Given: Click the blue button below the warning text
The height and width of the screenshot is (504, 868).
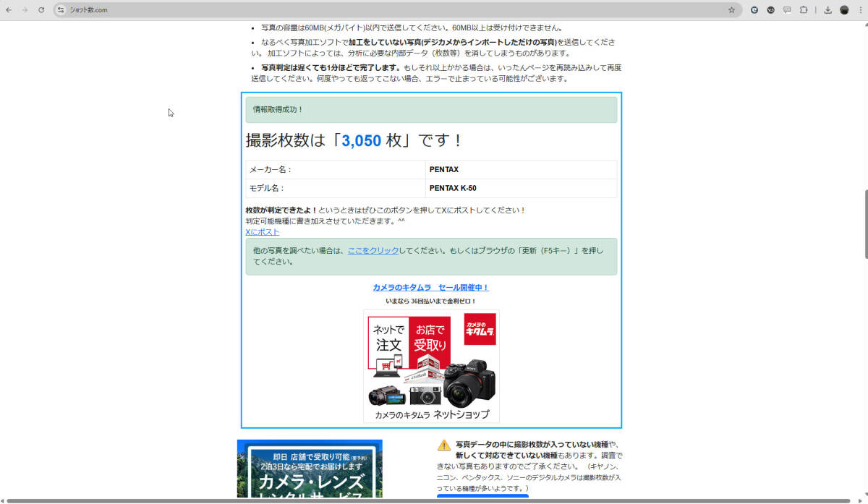Looking at the screenshot, I should (x=482, y=496).
